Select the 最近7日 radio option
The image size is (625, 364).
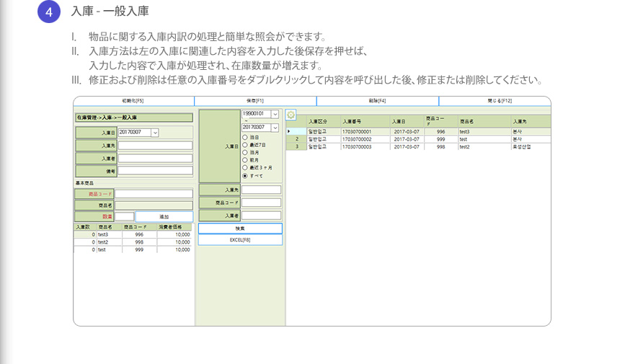[245, 145]
